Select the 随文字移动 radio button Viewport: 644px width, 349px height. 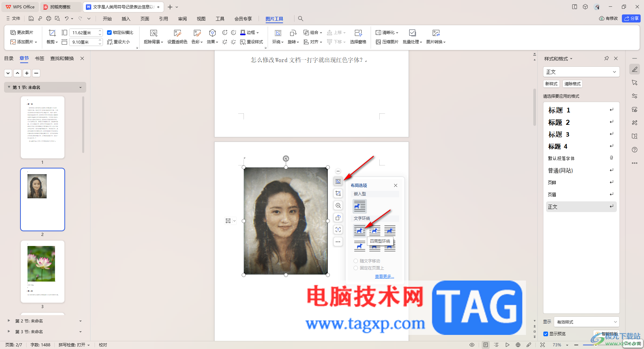pos(356,261)
